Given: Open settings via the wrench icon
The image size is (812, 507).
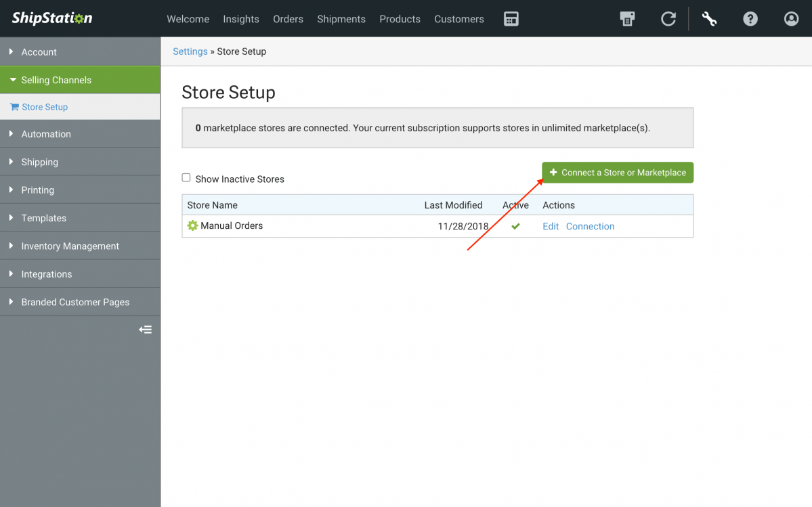Looking at the screenshot, I should (709, 19).
